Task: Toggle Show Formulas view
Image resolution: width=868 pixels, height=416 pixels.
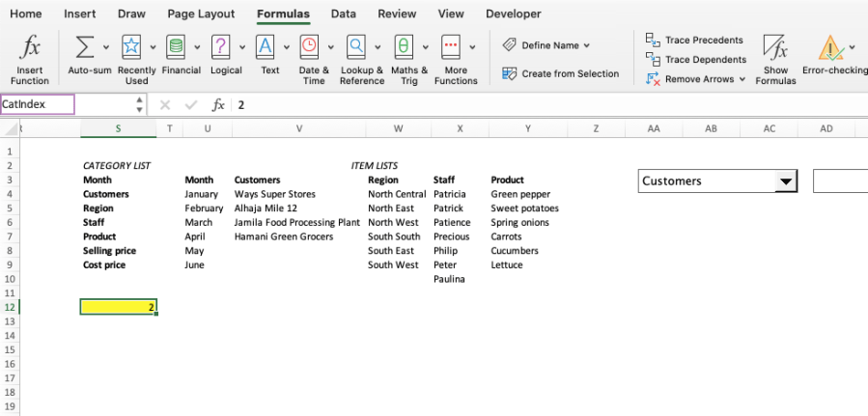Action: [775, 59]
